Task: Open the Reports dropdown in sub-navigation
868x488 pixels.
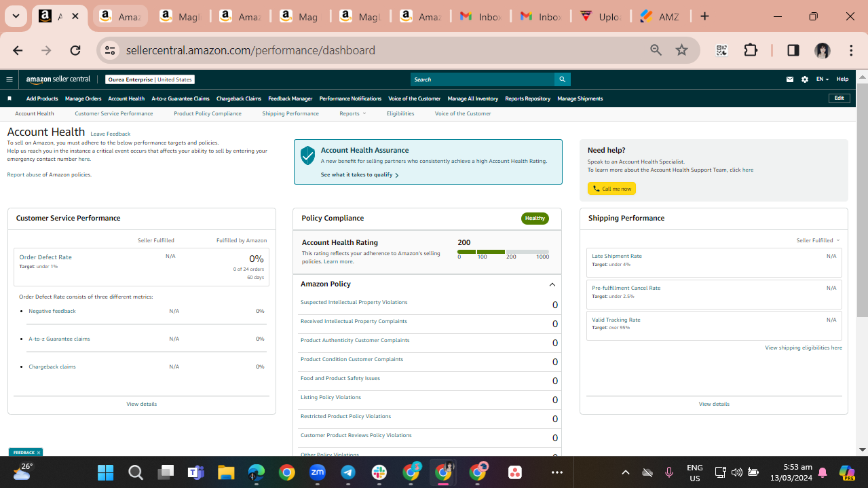Action: (x=352, y=113)
